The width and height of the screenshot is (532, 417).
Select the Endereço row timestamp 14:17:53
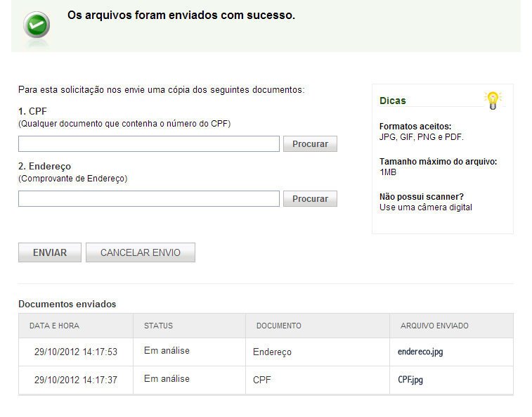pyautogui.click(x=76, y=352)
